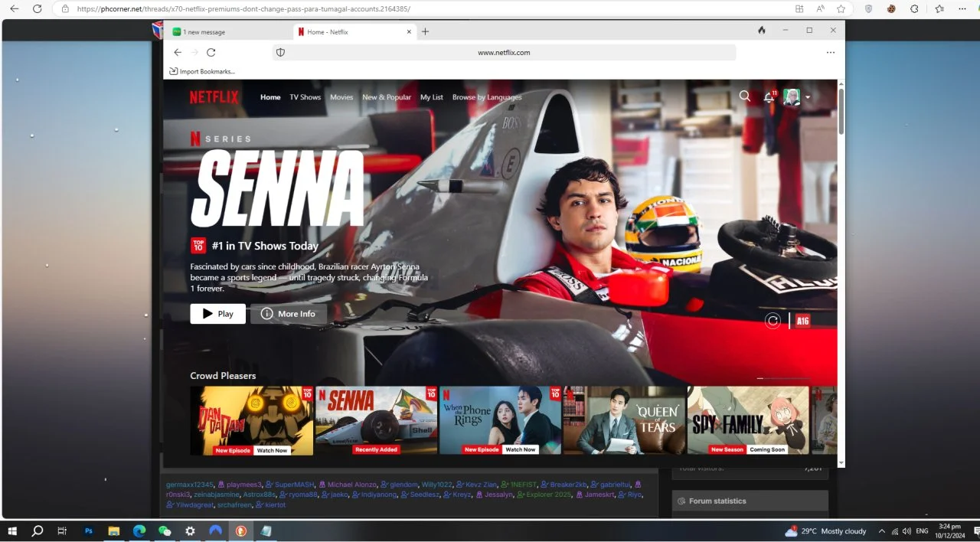The height and width of the screenshot is (542, 980).
Task: Open Edge extensions puzzle icon
Action: coord(914,9)
